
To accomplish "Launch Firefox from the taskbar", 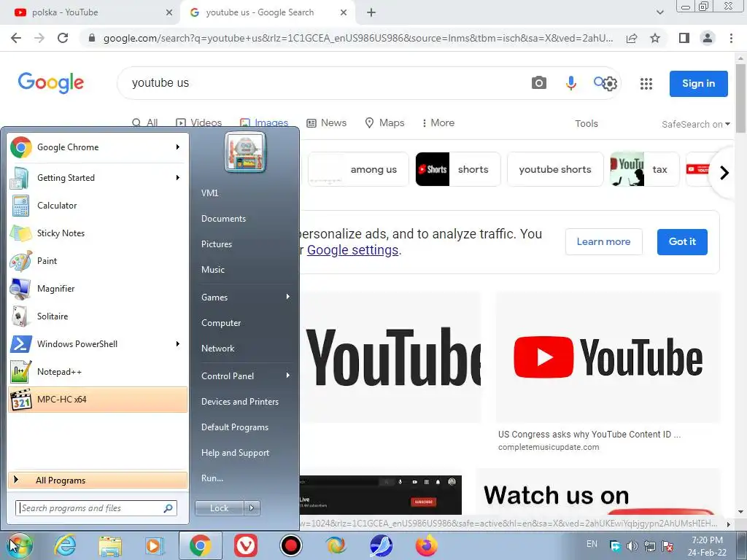I will click(426, 545).
